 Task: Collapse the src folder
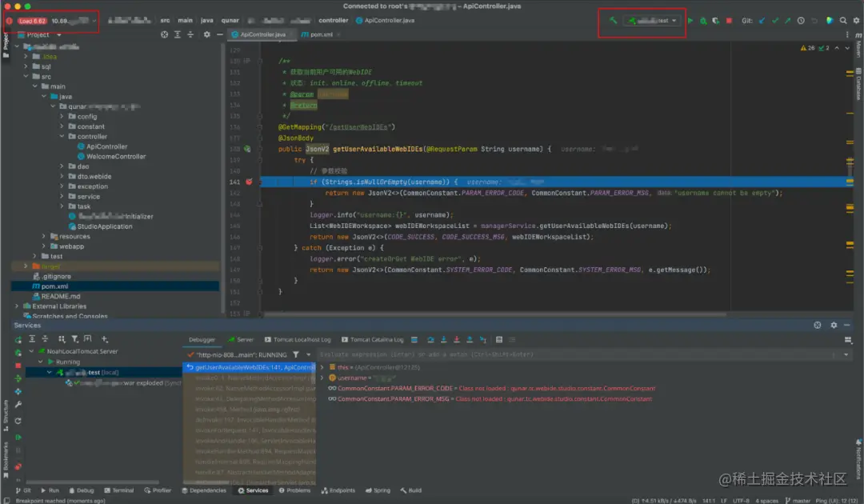click(26, 76)
